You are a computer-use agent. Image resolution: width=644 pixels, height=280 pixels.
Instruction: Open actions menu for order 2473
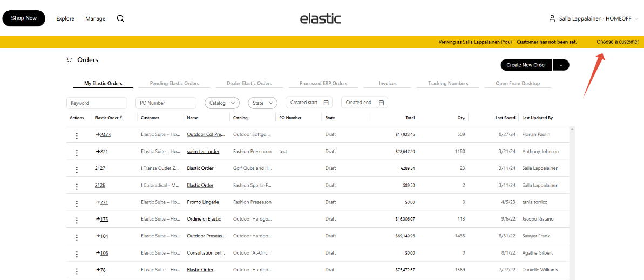[x=77, y=136]
